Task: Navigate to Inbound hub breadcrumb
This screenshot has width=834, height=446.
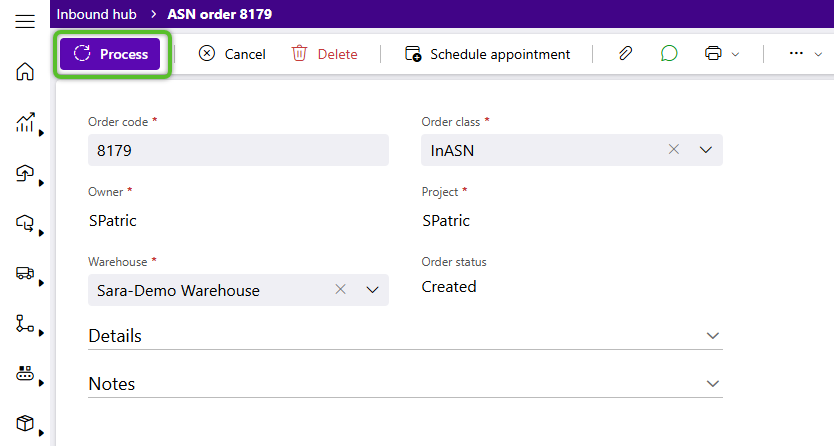Action: coord(96,14)
